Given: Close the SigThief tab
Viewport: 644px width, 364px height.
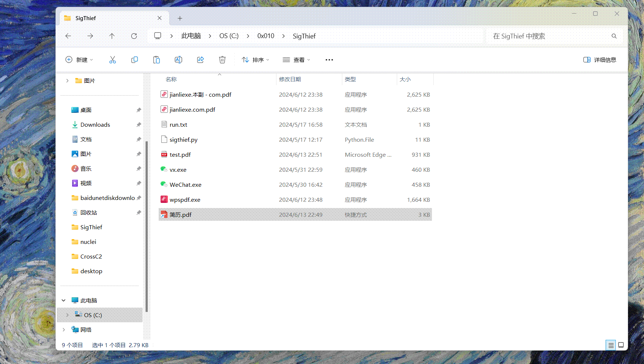Looking at the screenshot, I should 159,18.
